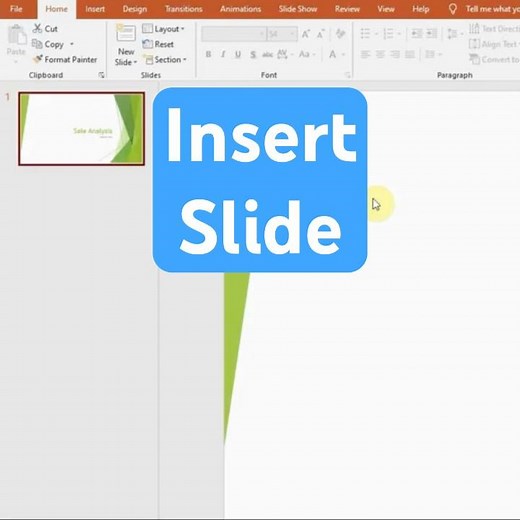Click the Line Spacing icon

(x=452, y=34)
